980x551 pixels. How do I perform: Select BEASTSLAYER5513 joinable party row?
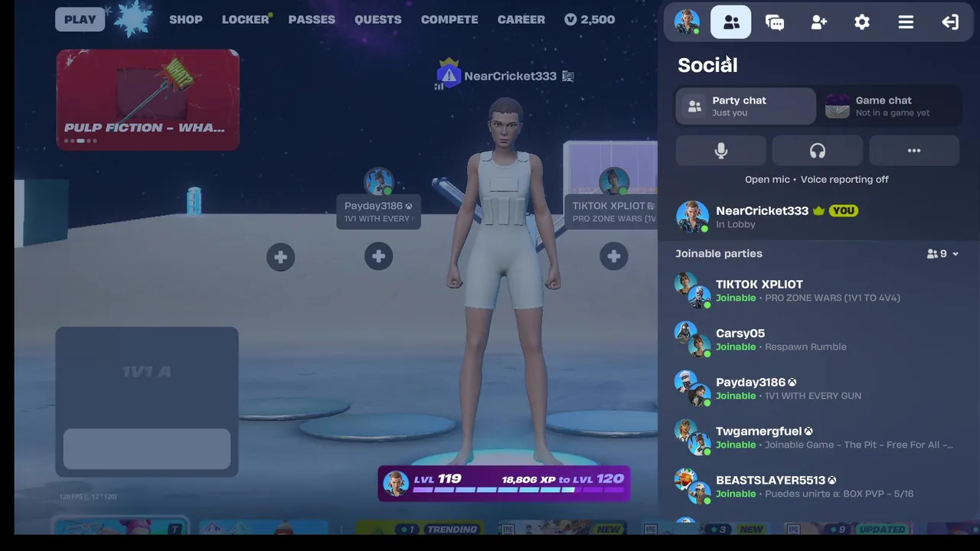pyautogui.click(x=818, y=486)
